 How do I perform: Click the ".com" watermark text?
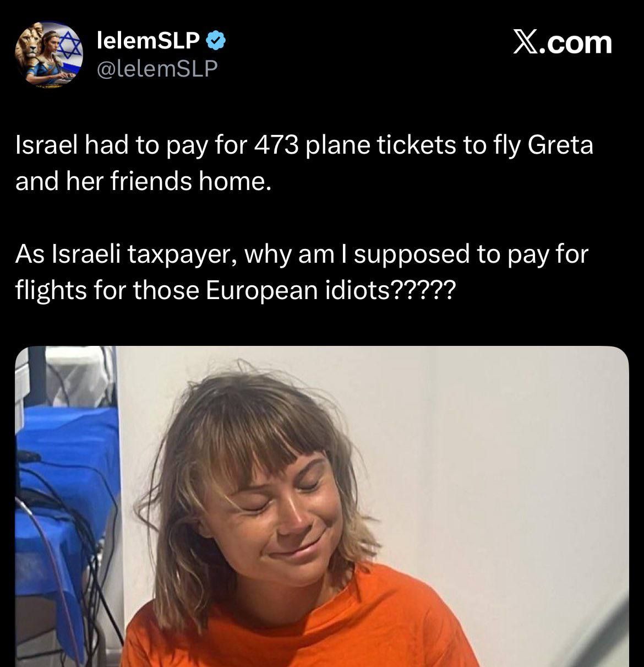pyautogui.click(x=577, y=42)
